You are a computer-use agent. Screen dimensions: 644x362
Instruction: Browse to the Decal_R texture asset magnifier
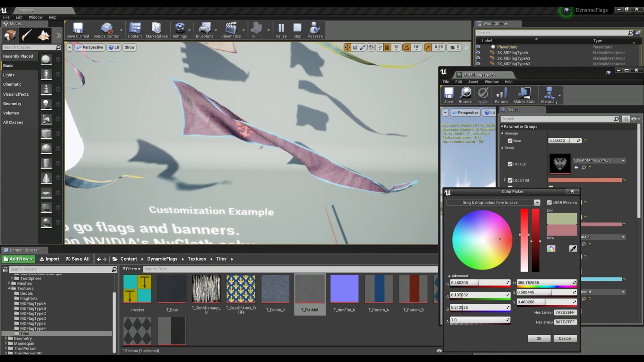pos(584,167)
